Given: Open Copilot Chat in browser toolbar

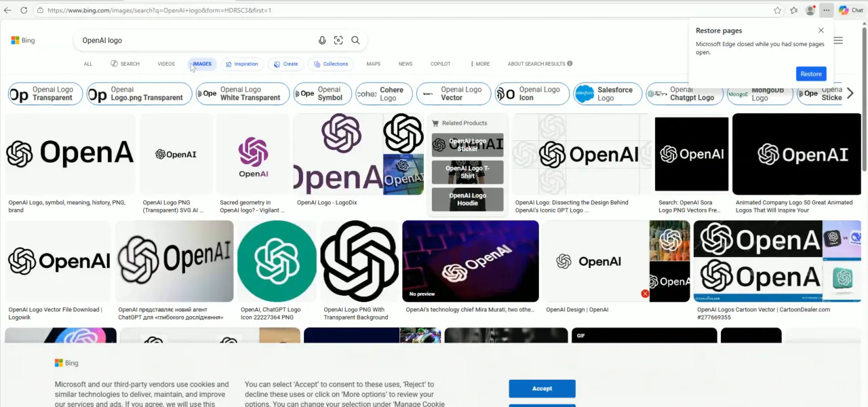Looking at the screenshot, I should pos(851,10).
